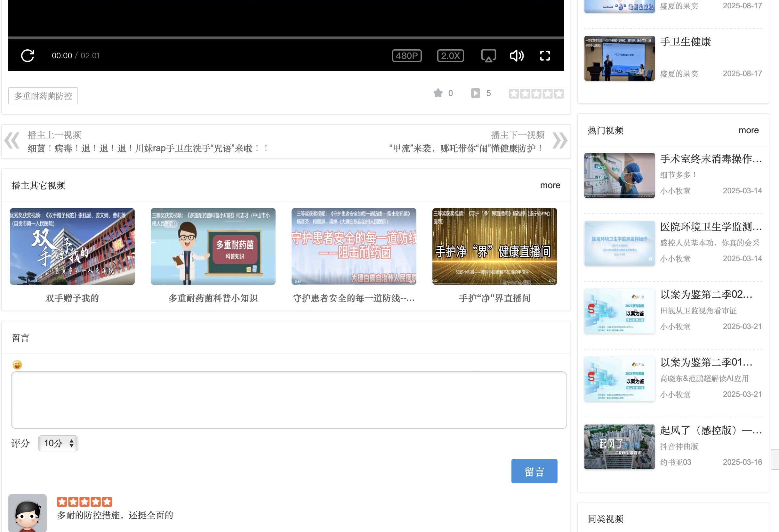The image size is (779, 532).
Task: Click the favorite star icon
Action: point(438,93)
